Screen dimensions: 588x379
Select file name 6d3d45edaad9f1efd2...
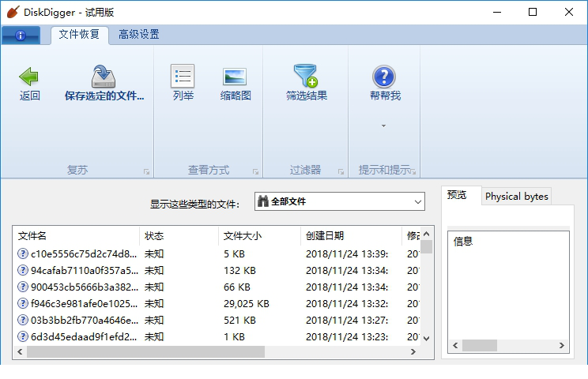tap(84, 336)
